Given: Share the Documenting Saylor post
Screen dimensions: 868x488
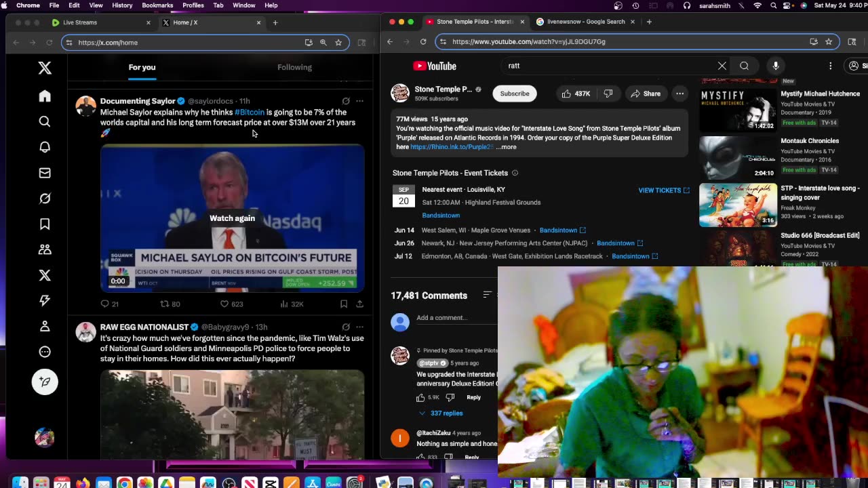Looking at the screenshot, I should [x=359, y=304].
